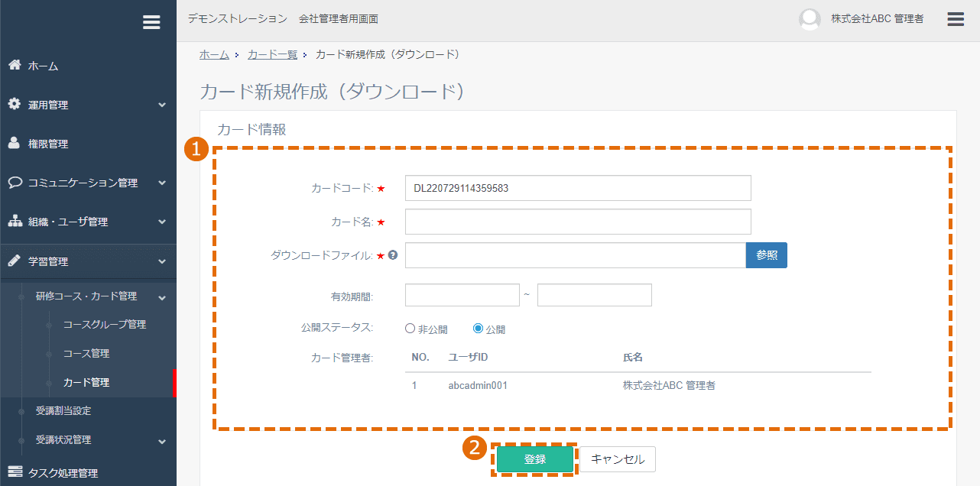Click the ユーザID column header

(x=468, y=357)
